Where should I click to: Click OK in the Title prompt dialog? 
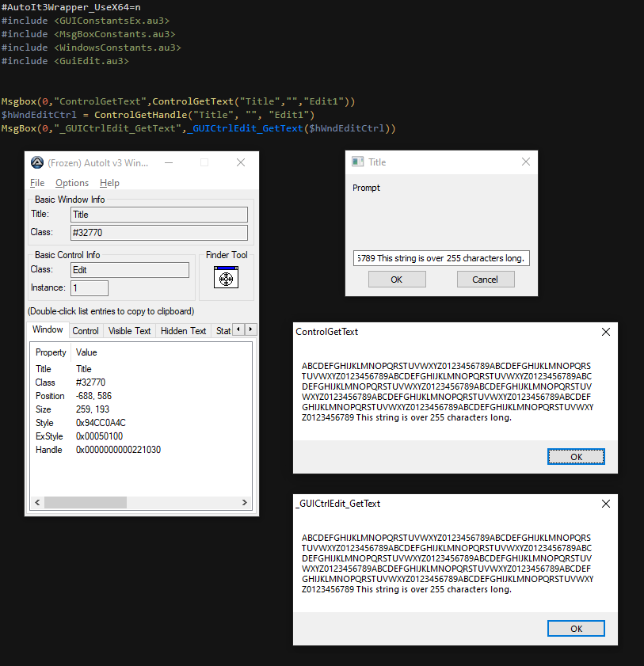pyautogui.click(x=397, y=280)
